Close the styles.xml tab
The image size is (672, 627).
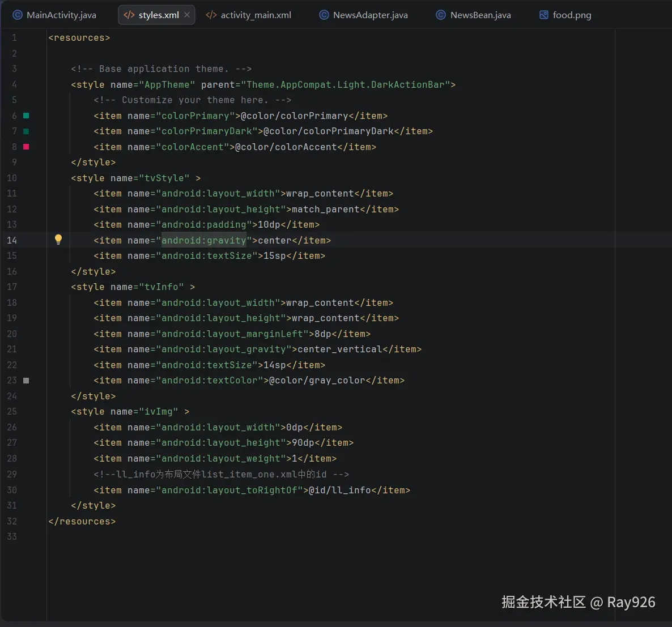coord(187,15)
